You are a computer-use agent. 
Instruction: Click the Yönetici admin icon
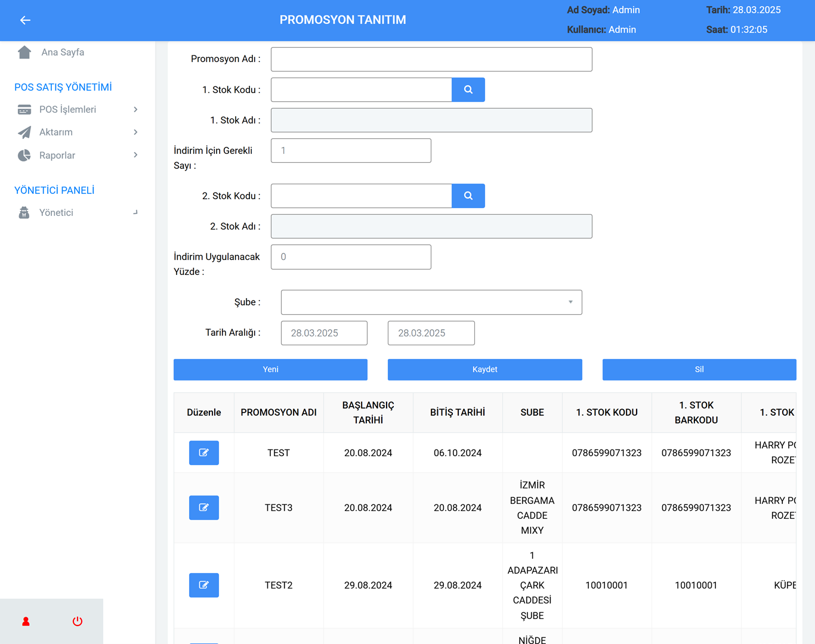click(24, 213)
